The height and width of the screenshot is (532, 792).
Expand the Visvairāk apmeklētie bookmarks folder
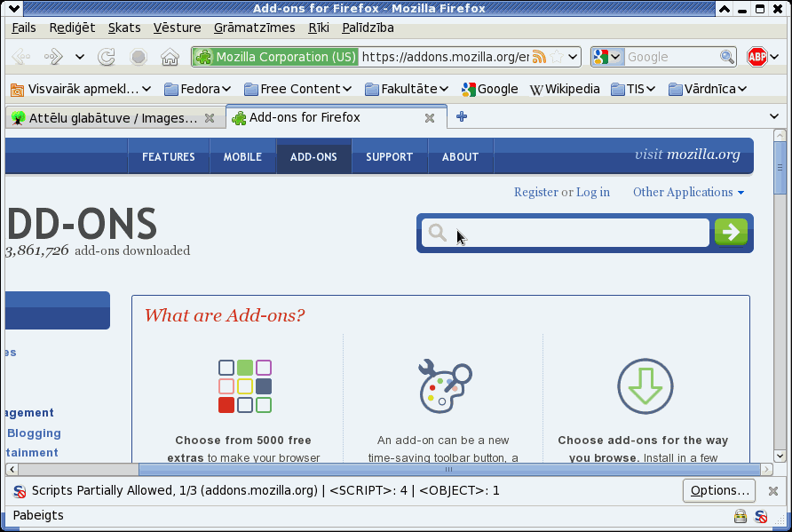81,90
